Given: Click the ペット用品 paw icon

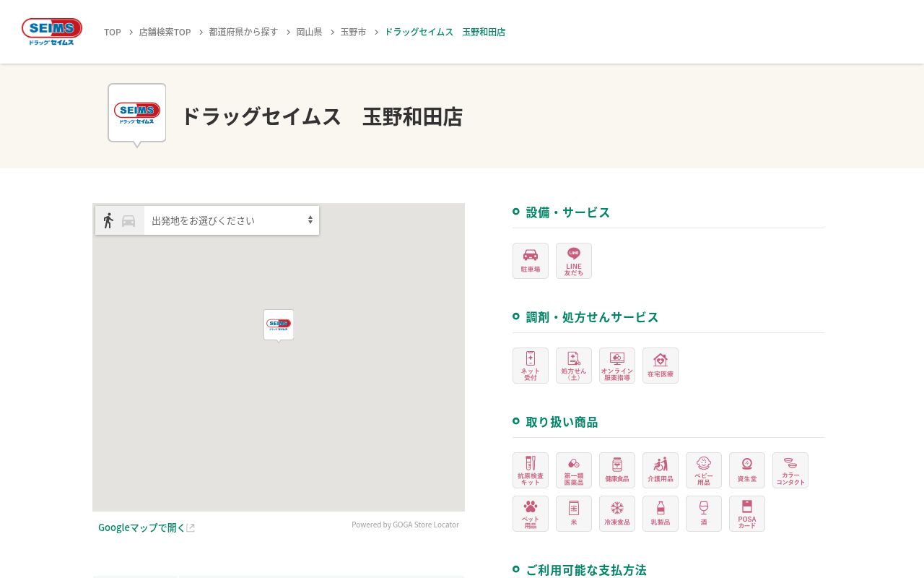Looking at the screenshot, I should tap(531, 514).
